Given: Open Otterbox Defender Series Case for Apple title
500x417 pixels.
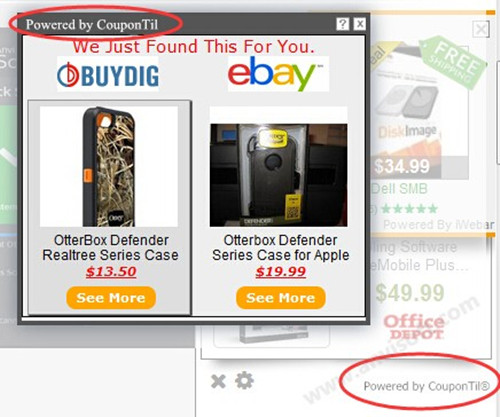Looking at the screenshot, I should (x=281, y=248).
